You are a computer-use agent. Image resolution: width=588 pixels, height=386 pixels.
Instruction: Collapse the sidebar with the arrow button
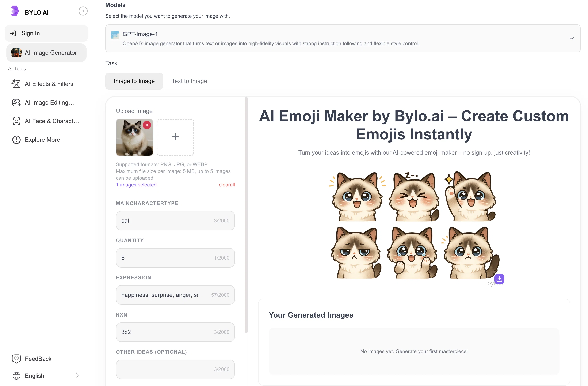pos(83,11)
